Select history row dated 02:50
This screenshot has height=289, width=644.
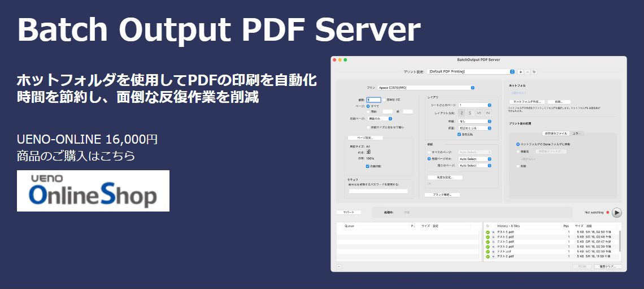pyautogui.click(x=552, y=232)
